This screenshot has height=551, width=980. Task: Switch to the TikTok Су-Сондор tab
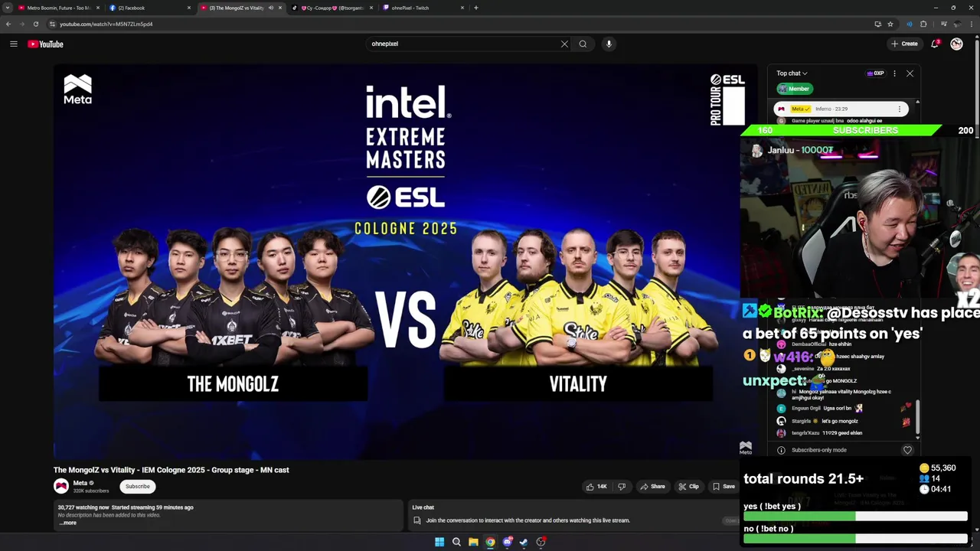[x=332, y=8]
